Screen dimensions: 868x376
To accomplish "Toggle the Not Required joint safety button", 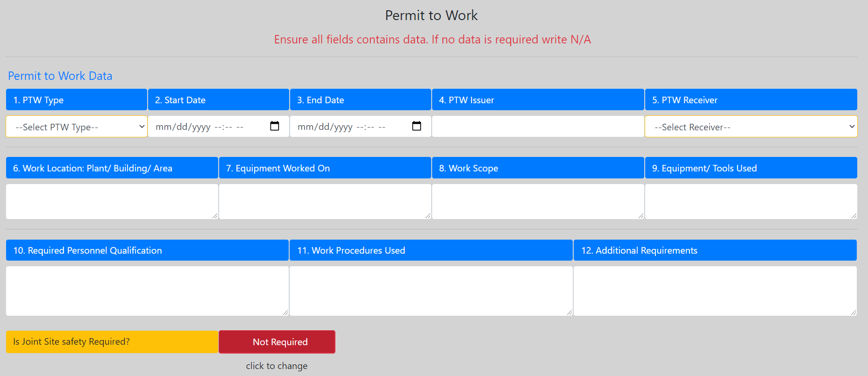I will (x=277, y=342).
